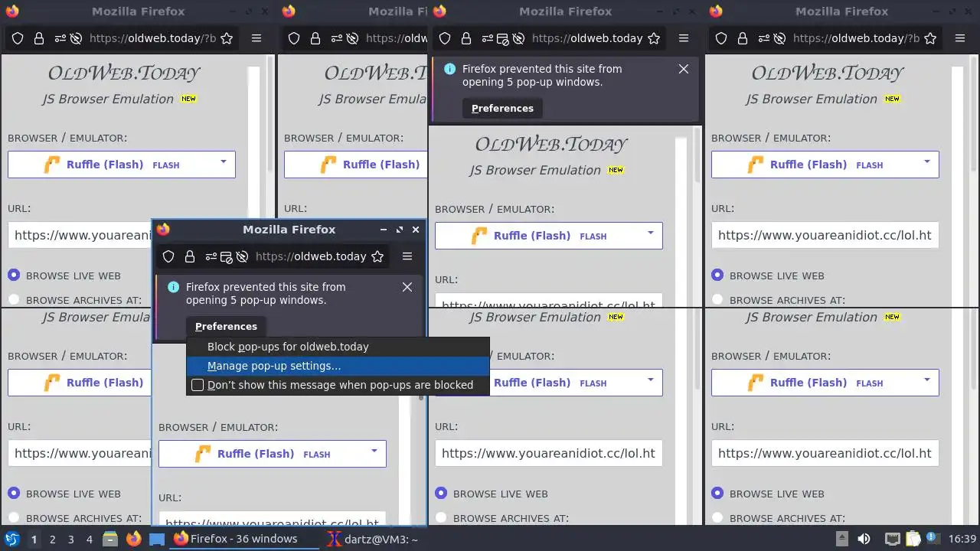
Task: Click the URL input field in the top-right window
Action: 825,235
